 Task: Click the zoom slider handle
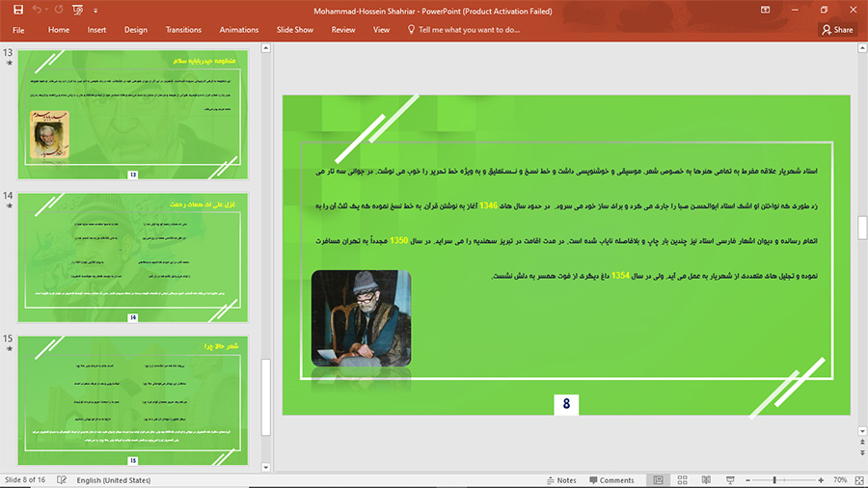(774, 479)
